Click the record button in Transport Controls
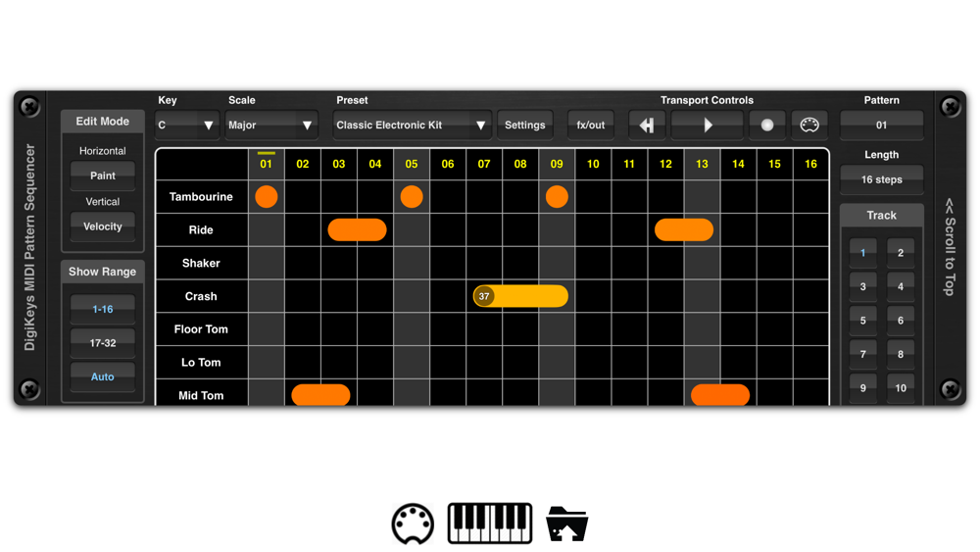The width and height of the screenshot is (980, 552). (x=767, y=125)
